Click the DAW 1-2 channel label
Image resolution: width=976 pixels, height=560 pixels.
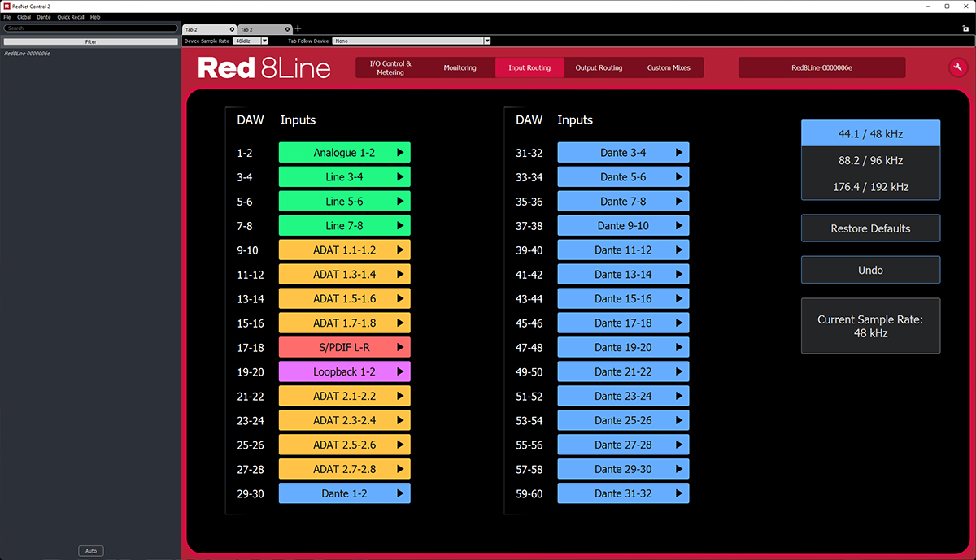pyautogui.click(x=245, y=153)
